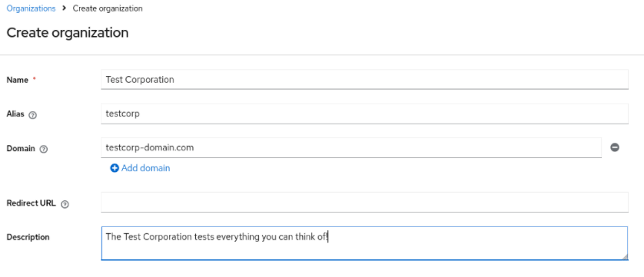Image resolution: width=644 pixels, height=277 pixels.
Task: Click the blue plus icon beside Add domain
Action: [115, 168]
